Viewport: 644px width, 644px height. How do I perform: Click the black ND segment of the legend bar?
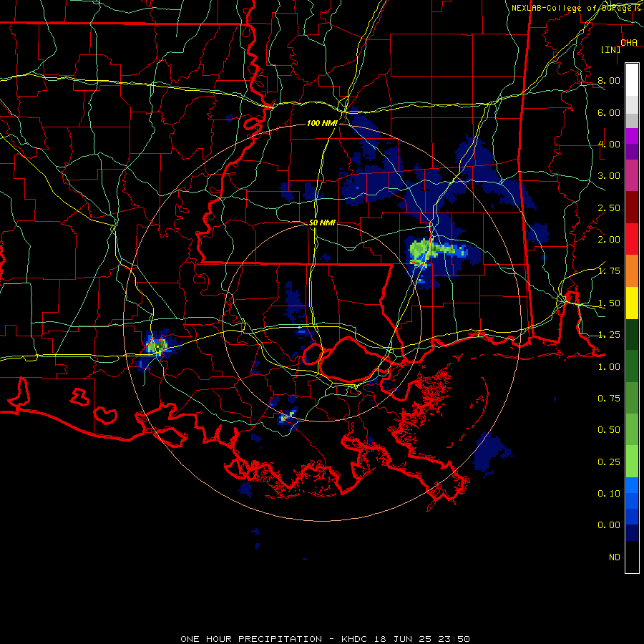pyautogui.click(x=632, y=557)
